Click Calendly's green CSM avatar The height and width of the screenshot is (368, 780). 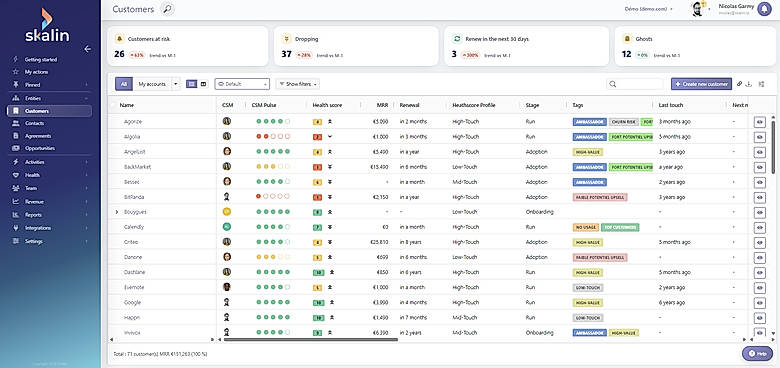coord(227,227)
